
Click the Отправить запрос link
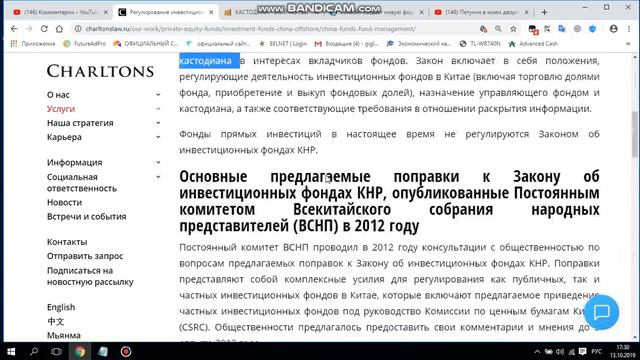point(85,256)
